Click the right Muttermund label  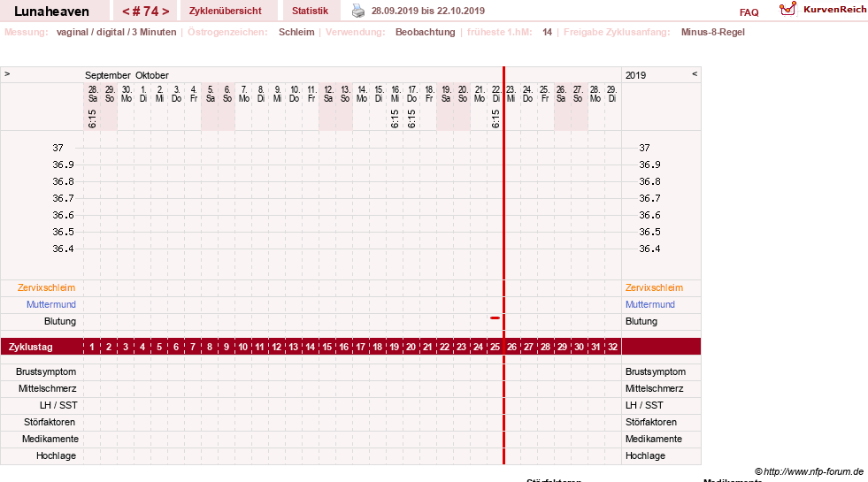pos(649,304)
